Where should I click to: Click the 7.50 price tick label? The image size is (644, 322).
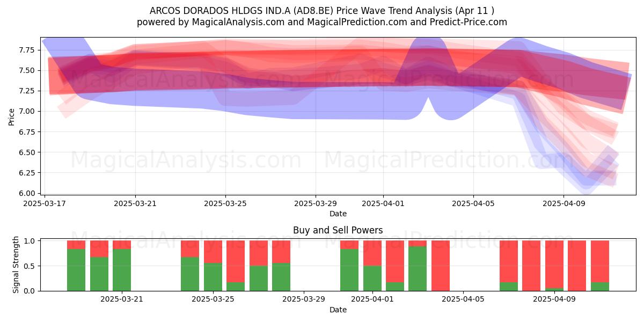(28, 70)
